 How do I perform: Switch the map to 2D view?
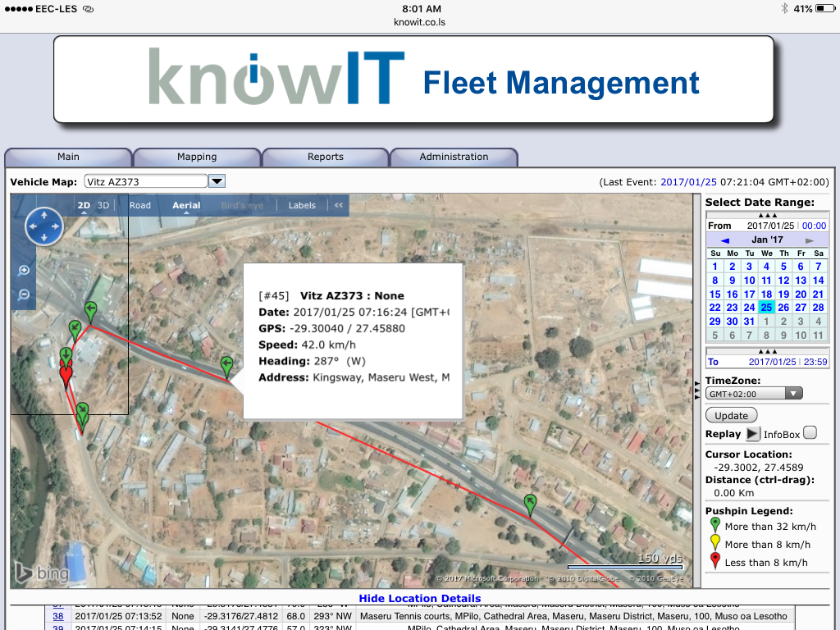click(x=84, y=205)
